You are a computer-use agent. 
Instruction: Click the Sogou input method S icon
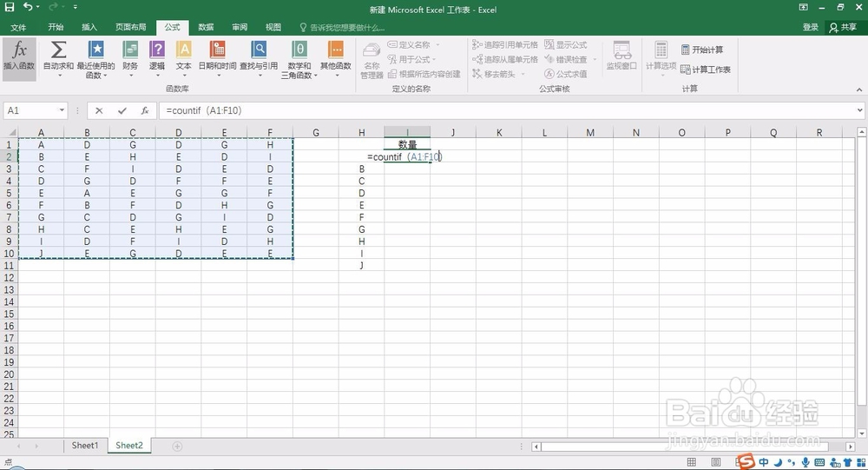746,461
